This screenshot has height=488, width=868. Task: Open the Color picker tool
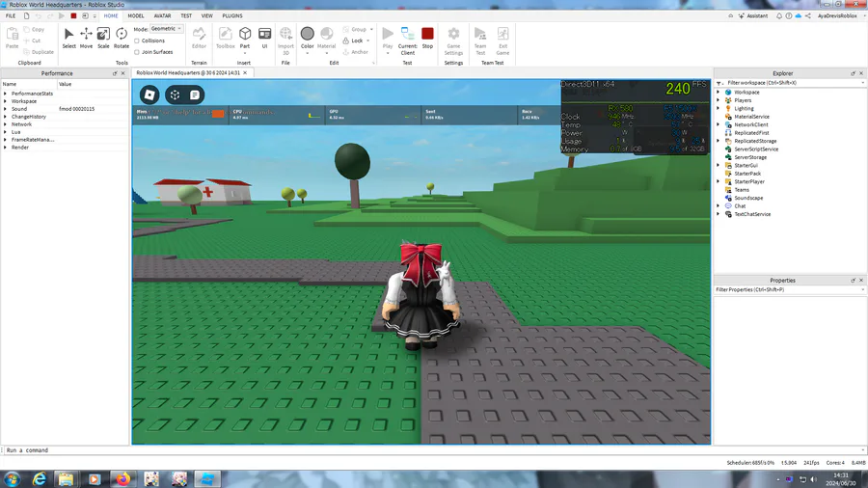coord(308,39)
